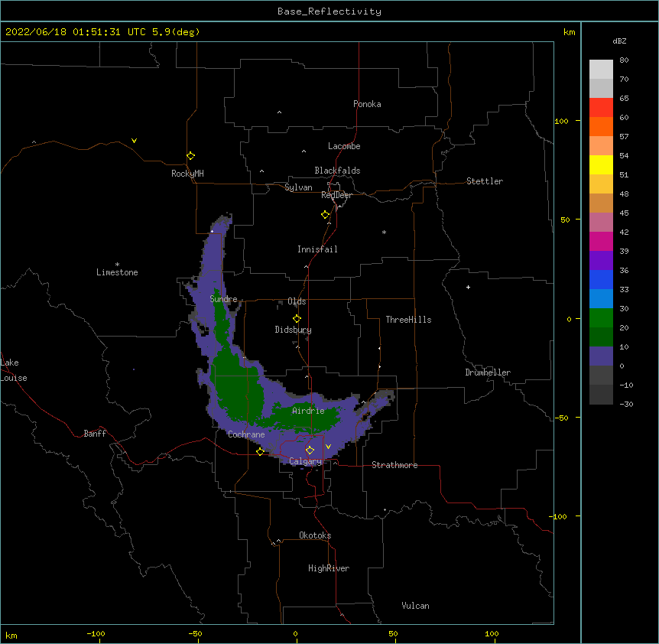
Task: Click the Ponoka city label
Action: (x=367, y=104)
